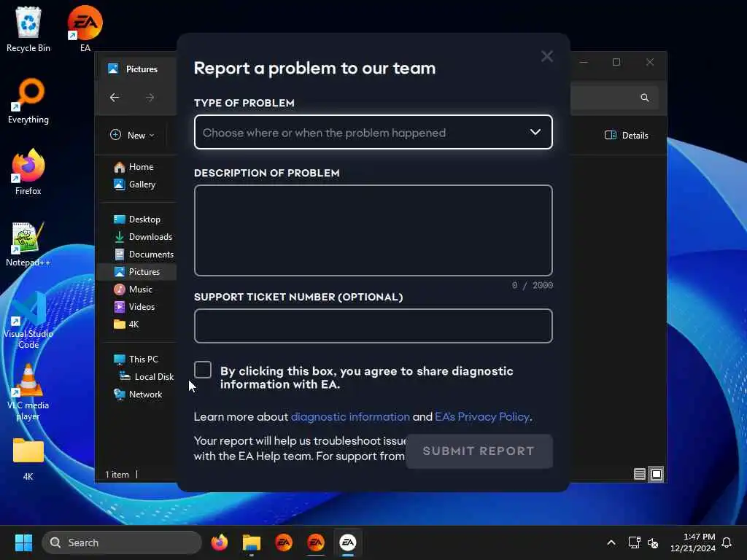
Task: Click the network status tray icon
Action: click(x=634, y=542)
